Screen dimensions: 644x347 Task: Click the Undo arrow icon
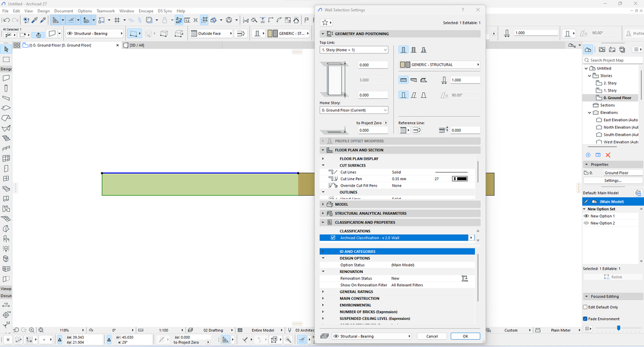(x=6, y=20)
